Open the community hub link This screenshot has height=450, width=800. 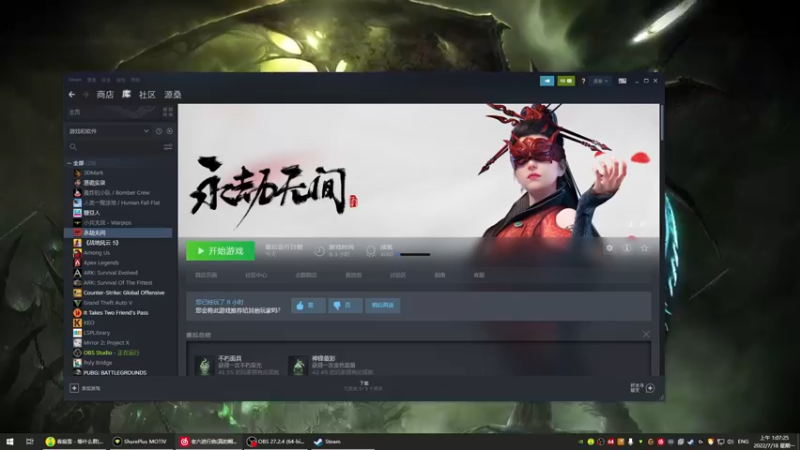click(x=256, y=275)
